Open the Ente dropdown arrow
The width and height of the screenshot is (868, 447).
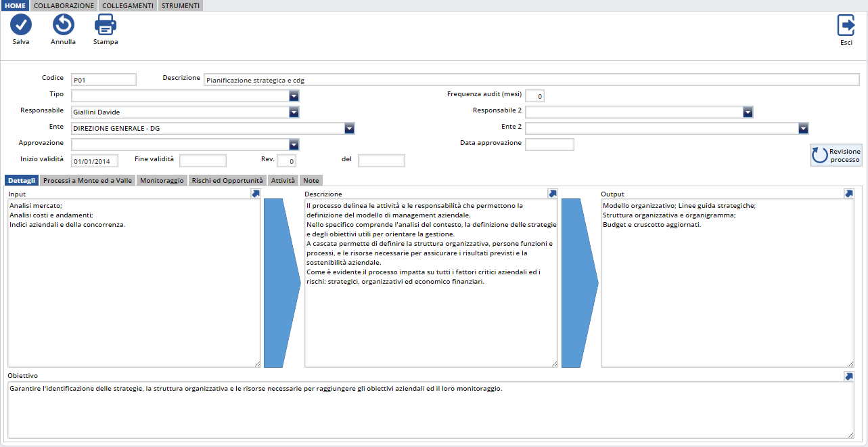(x=349, y=128)
